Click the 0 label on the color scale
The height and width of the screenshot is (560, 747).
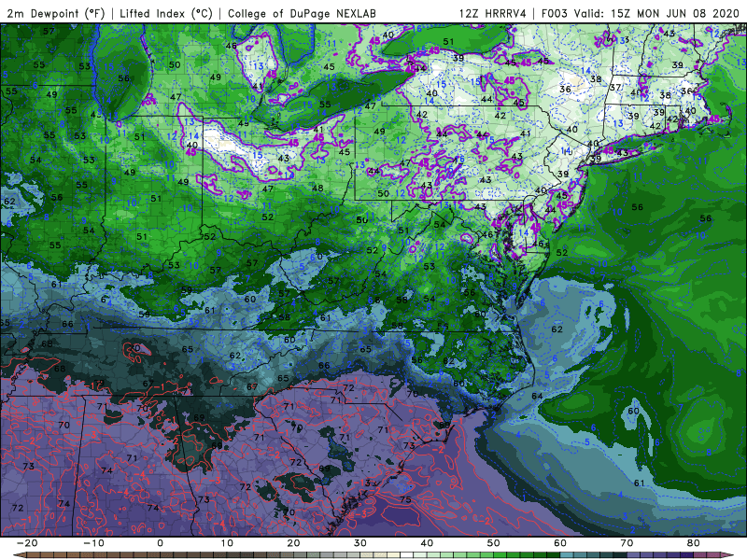click(x=160, y=543)
